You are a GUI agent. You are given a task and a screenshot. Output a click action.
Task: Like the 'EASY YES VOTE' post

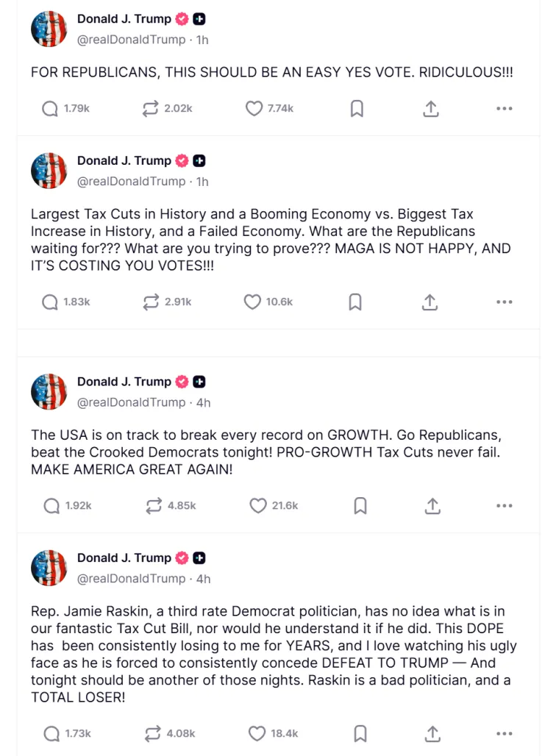(x=254, y=109)
